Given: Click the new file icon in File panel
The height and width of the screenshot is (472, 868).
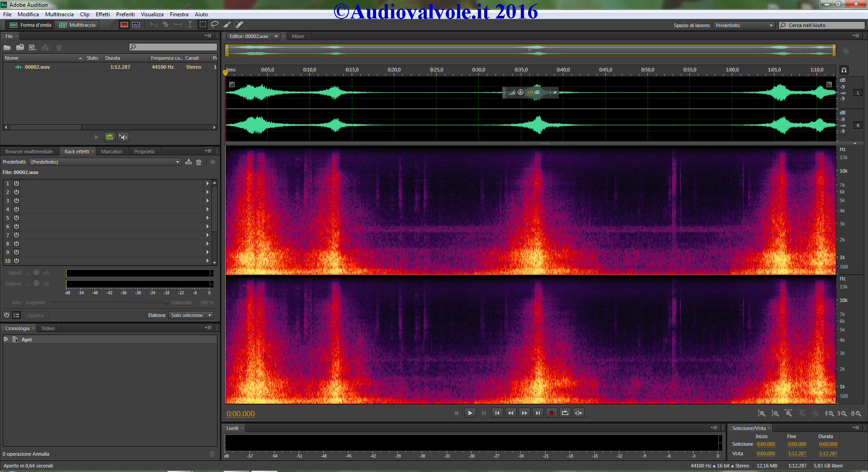Looking at the screenshot, I should [33, 47].
